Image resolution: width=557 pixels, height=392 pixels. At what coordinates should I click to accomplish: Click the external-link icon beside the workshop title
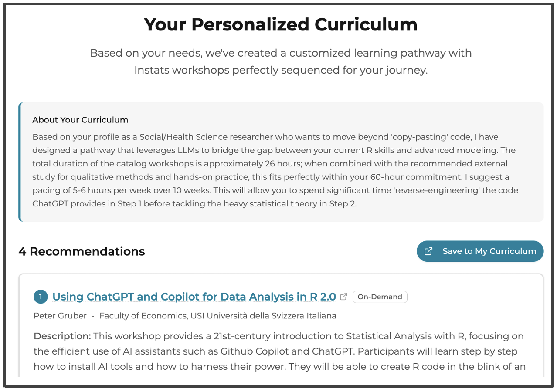click(343, 297)
